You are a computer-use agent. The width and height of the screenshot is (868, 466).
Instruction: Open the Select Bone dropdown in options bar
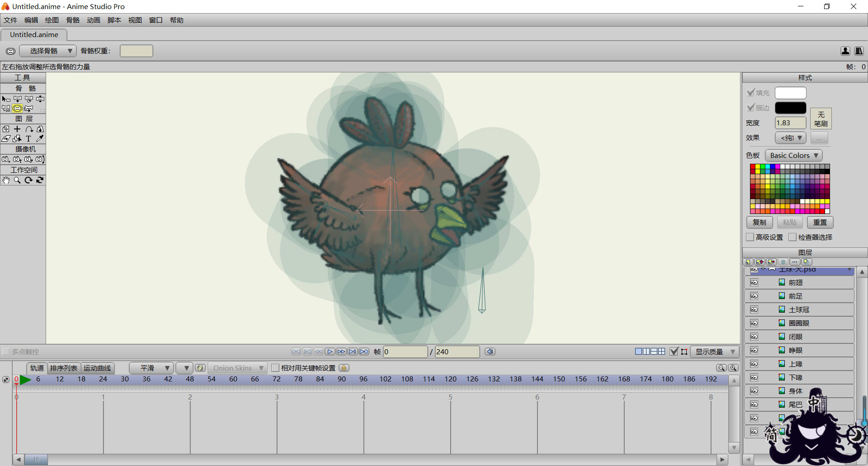point(48,51)
